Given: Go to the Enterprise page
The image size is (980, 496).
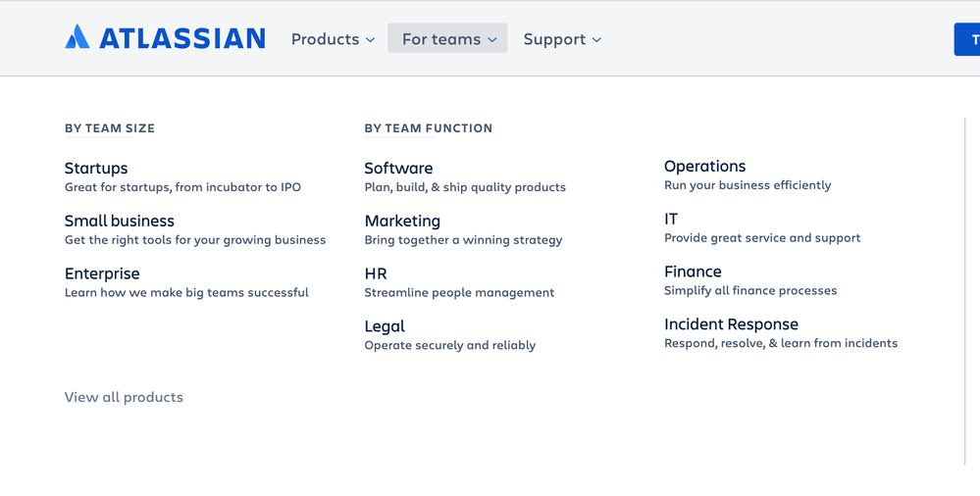Looking at the screenshot, I should click(x=102, y=273).
